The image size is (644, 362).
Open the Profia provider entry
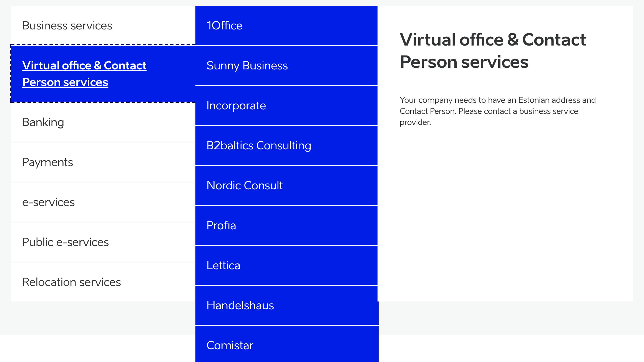221,225
